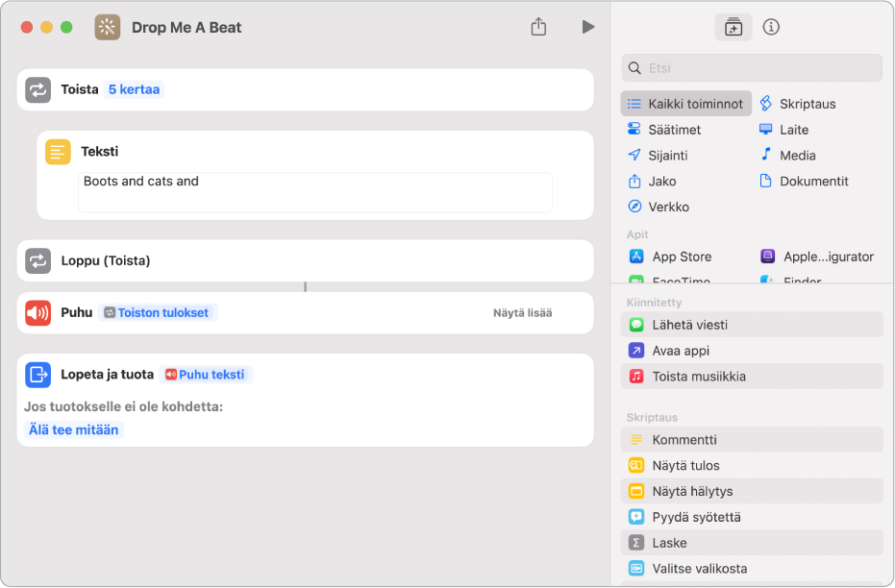Select the Jako category
This screenshot has width=895, height=588.
coord(652,182)
